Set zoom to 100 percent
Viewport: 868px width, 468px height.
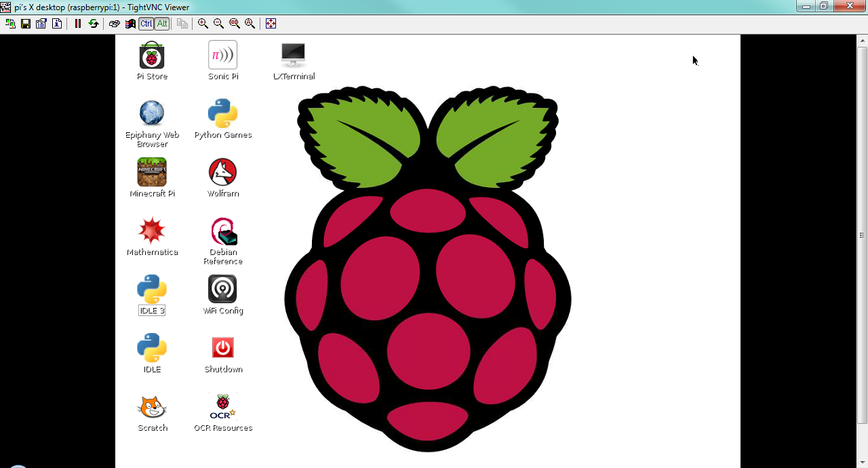tap(235, 24)
